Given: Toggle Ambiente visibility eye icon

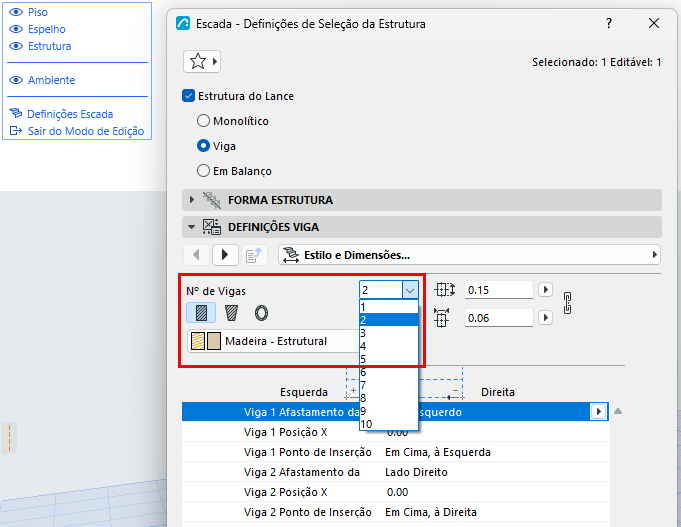Looking at the screenshot, I should coord(16,80).
